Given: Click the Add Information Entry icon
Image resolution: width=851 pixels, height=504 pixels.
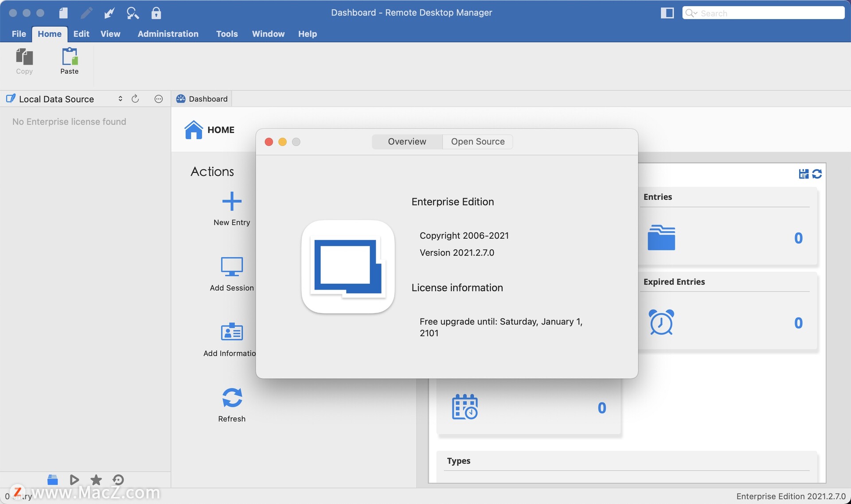Looking at the screenshot, I should click(x=232, y=332).
